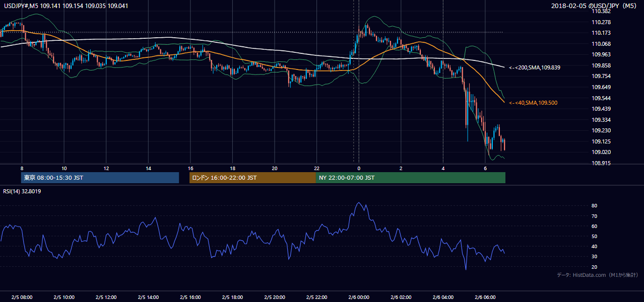Click price level 109.020 on axis
Image resolution: width=644 pixels, height=302 pixels.
coord(602,153)
